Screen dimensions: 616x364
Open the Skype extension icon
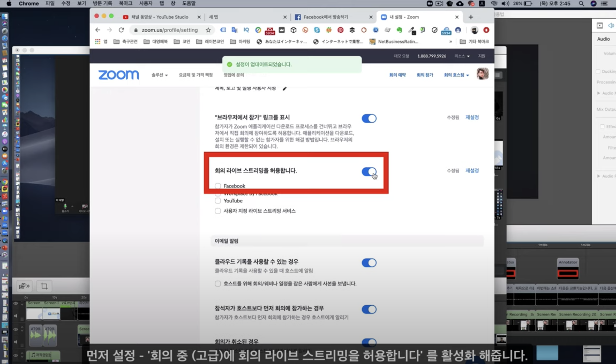coord(317,30)
